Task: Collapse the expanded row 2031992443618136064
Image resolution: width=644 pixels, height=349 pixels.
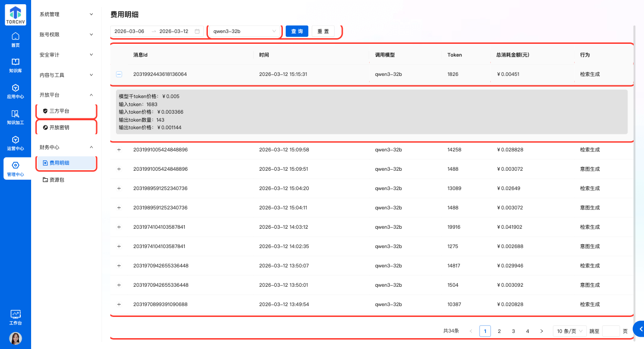Action: click(x=119, y=74)
